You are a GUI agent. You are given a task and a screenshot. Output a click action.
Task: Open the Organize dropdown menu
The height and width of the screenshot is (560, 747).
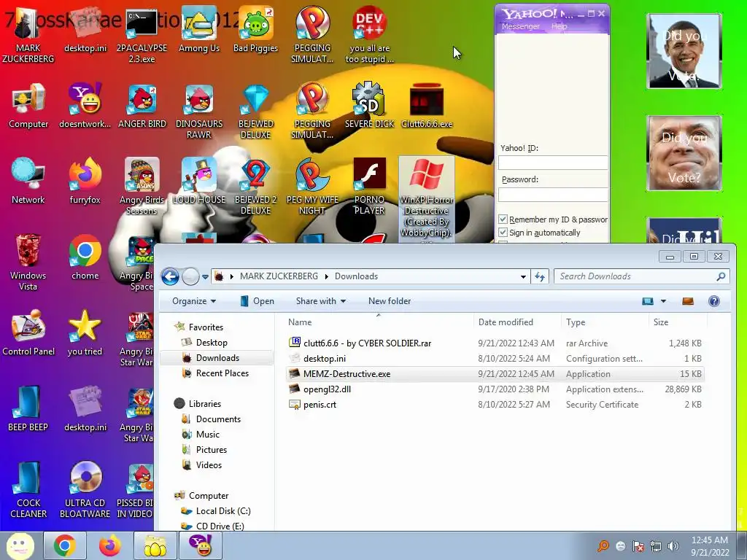[194, 301]
